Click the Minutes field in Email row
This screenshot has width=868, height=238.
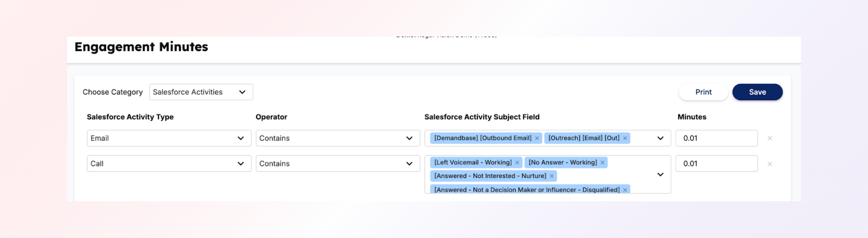[716, 138]
